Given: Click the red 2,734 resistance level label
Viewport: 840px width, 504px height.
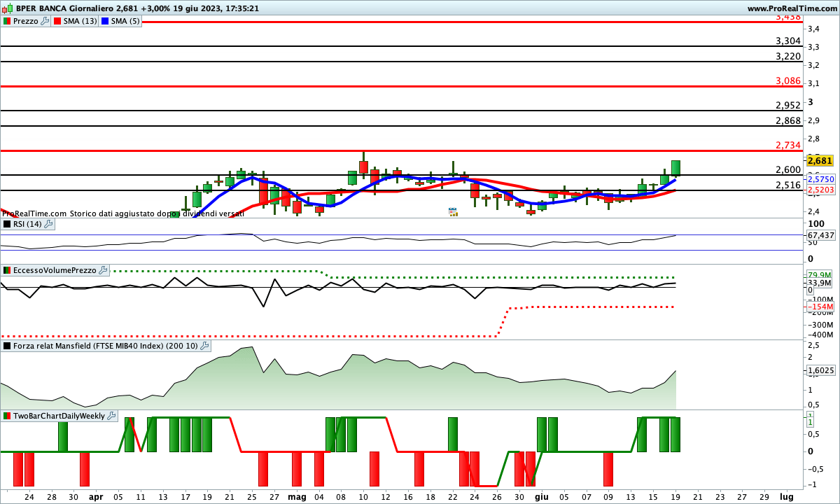Looking at the screenshot, I should (787, 145).
